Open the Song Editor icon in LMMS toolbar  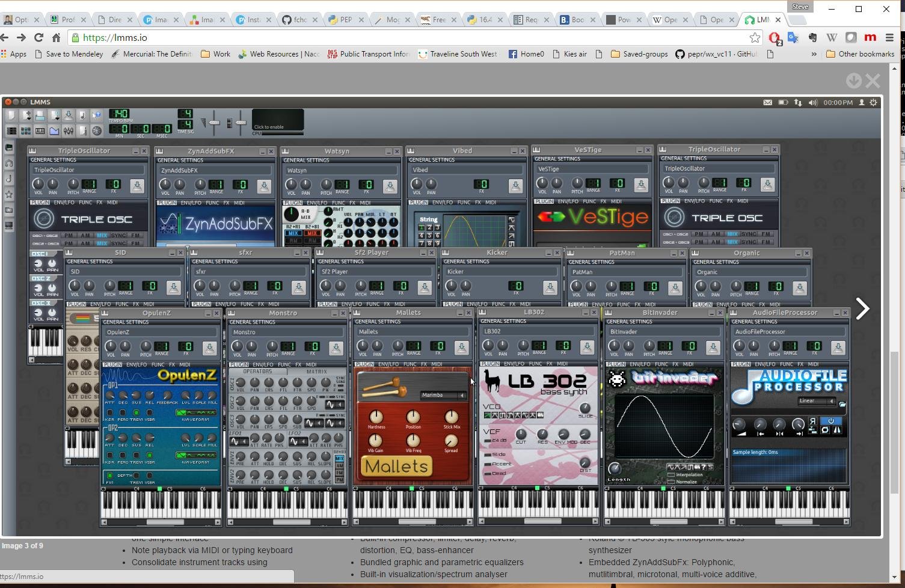[x=11, y=130]
